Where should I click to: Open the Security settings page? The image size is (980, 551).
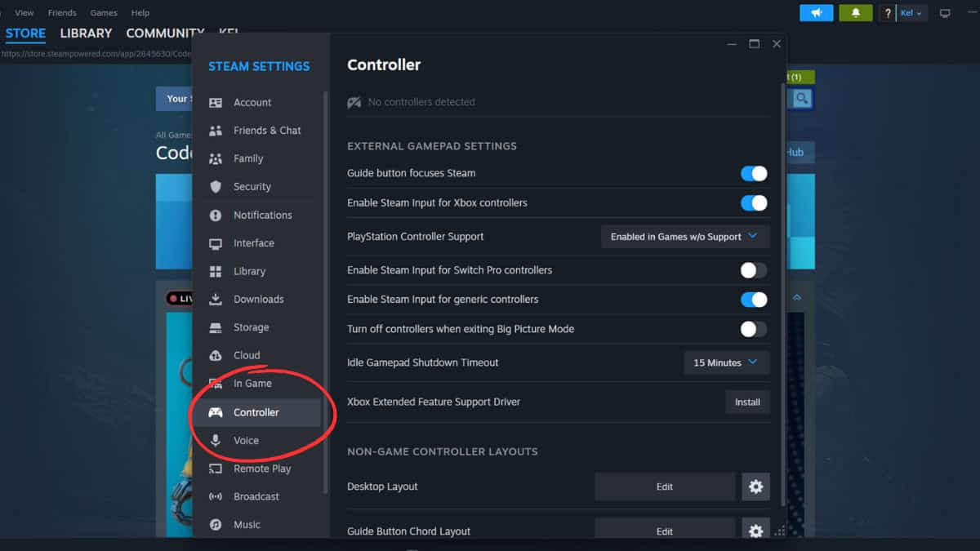(x=253, y=186)
